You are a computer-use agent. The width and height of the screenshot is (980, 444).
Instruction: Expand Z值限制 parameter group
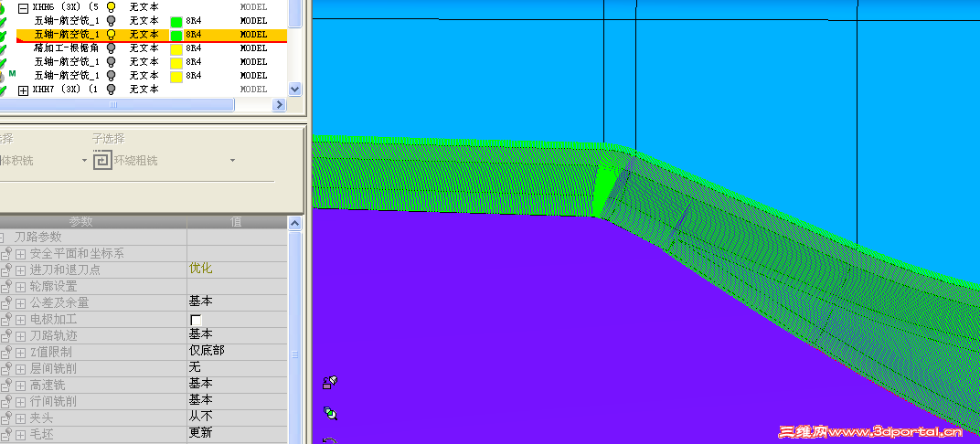(21, 353)
